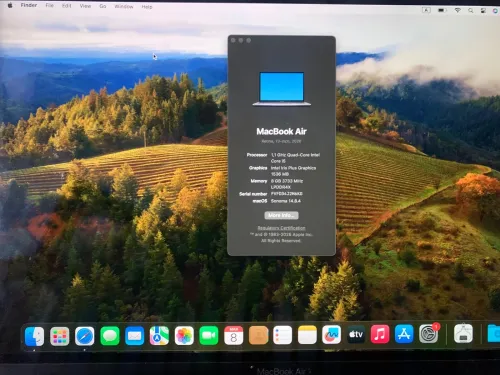Viewport: 500px width, 375px height.
Task: Click the "All Rights Reserved." text
Action: pyautogui.click(x=281, y=240)
